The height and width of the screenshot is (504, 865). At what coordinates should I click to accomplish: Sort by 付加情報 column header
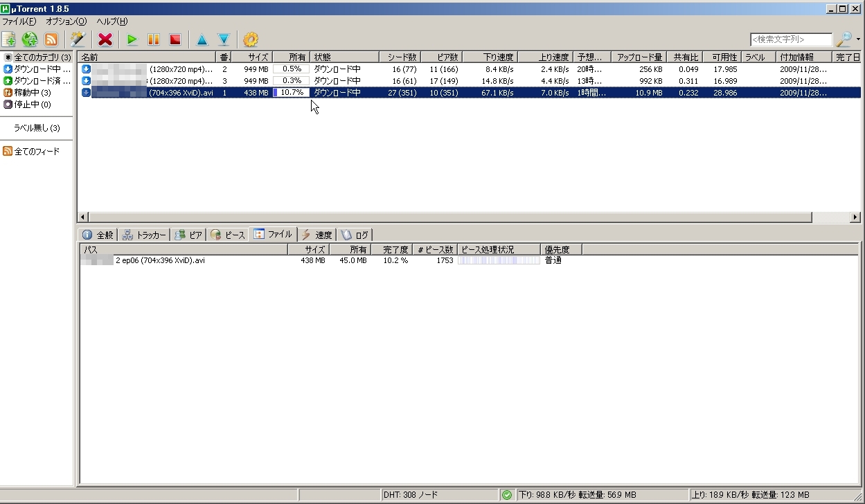804,57
